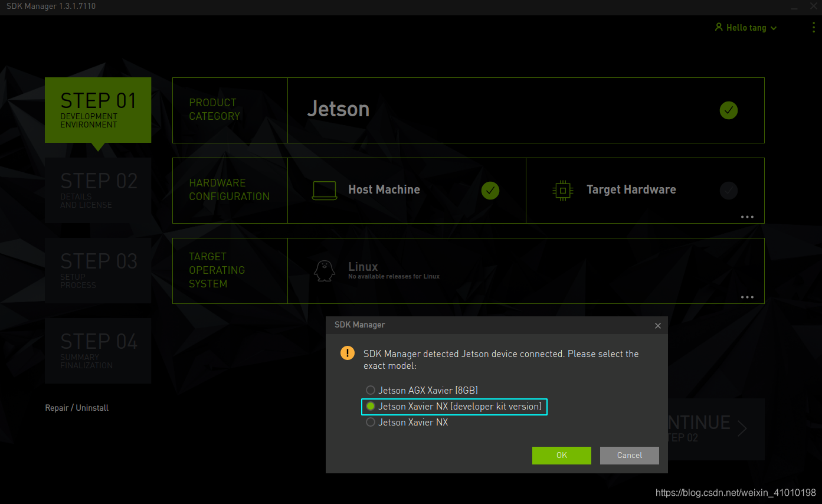Click the Repair / Uninstall link
Screen dimensions: 822x504
tap(77, 408)
